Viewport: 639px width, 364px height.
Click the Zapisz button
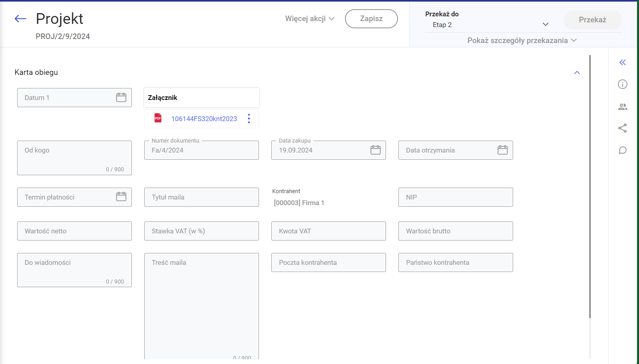[371, 19]
